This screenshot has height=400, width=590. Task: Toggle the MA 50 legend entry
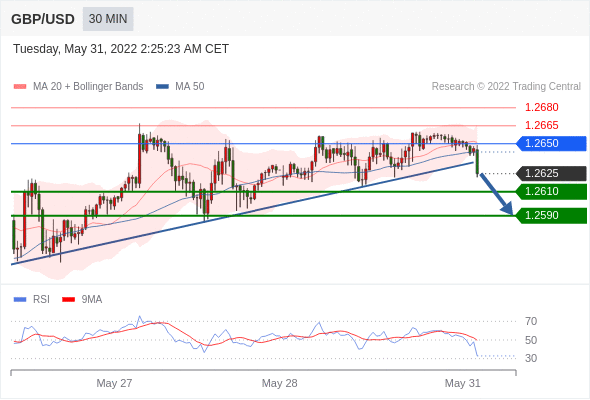point(180,87)
